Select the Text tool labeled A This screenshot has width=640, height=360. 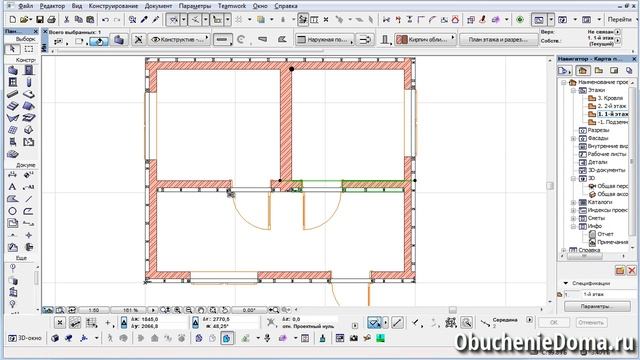click(13, 187)
